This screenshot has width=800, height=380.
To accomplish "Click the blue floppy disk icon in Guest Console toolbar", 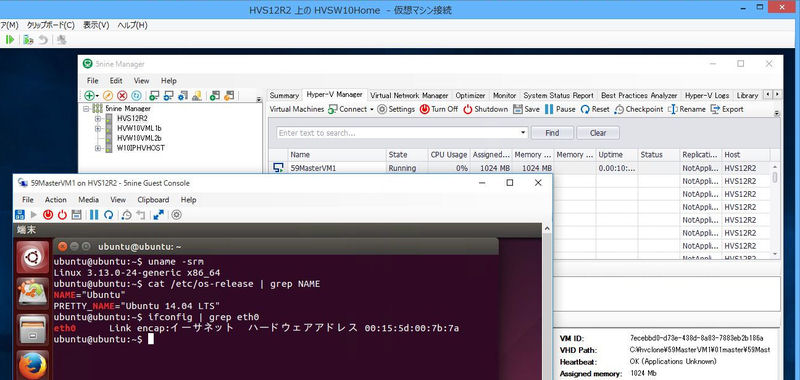I will (x=20, y=215).
